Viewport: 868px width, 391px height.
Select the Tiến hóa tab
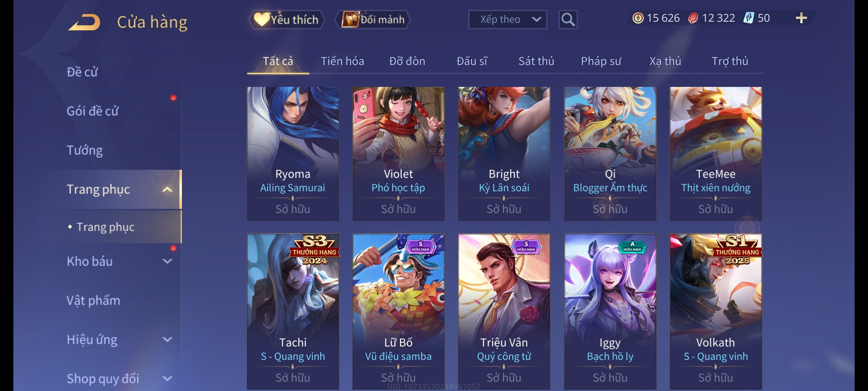[x=342, y=61]
